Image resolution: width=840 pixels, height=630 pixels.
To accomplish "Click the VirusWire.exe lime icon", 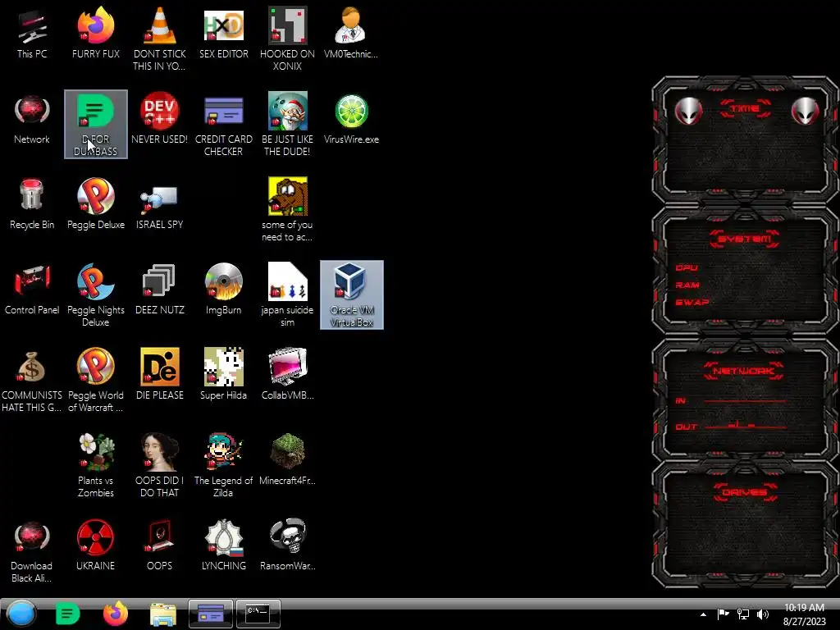I will (351, 118).
